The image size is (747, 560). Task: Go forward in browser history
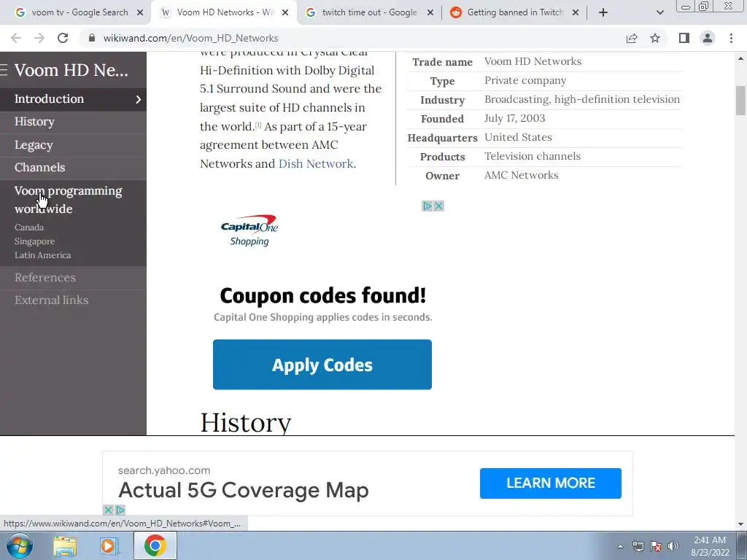coord(39,38)
